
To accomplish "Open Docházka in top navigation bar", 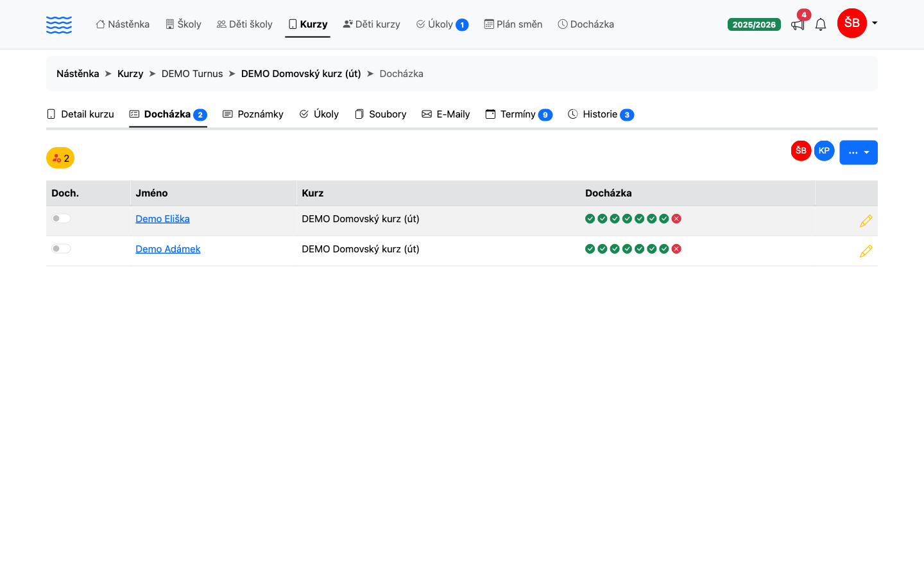I will point(586,24).
